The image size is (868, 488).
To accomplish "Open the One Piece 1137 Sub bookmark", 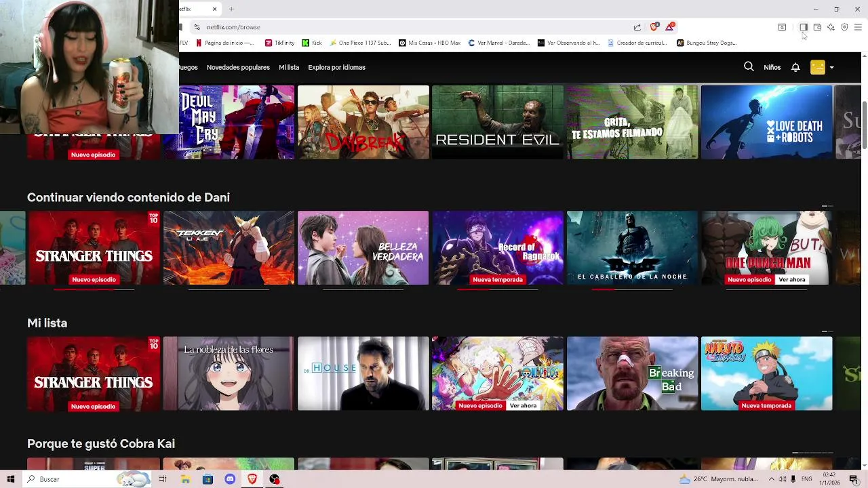I will coord(360,43).
